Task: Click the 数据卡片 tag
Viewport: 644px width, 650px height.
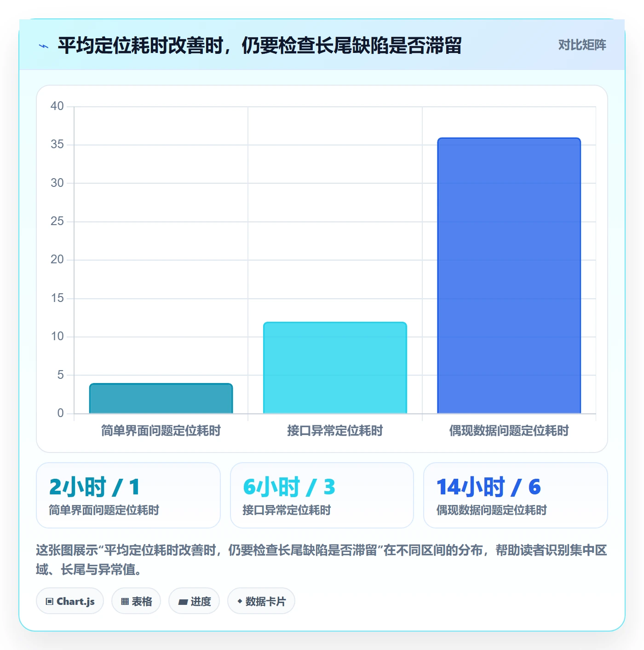Action: (261, 601)
